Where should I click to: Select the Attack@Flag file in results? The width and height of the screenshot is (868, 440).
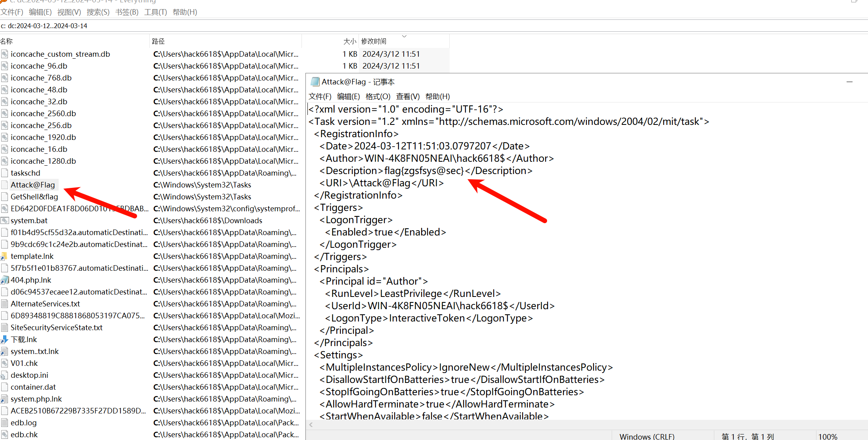[32, 185]
